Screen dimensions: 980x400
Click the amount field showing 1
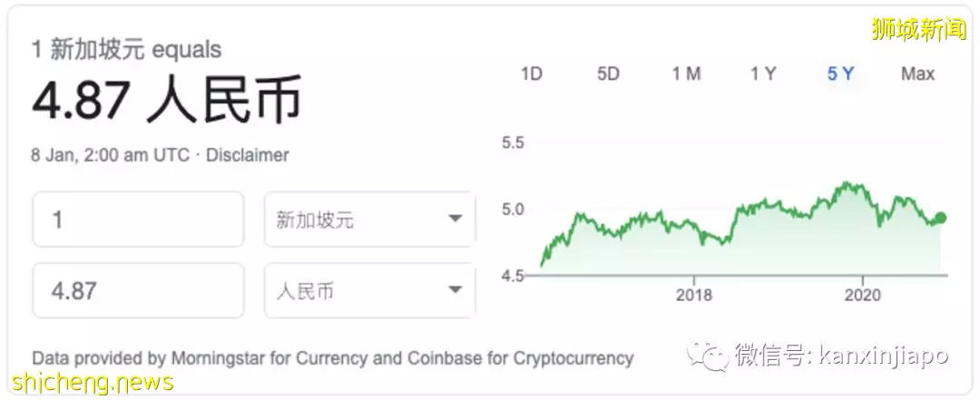(138, 220)
